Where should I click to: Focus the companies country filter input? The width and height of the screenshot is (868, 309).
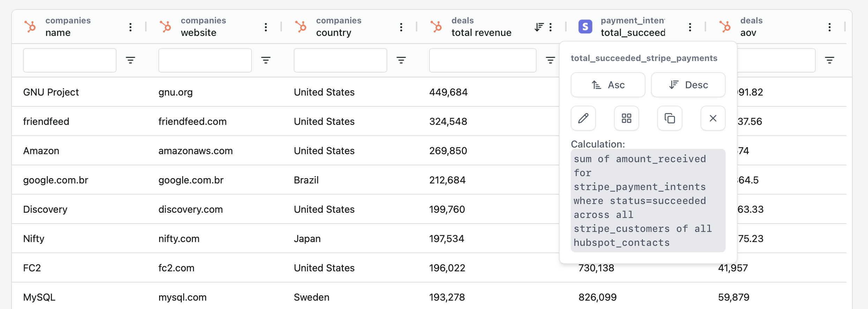[340, 60]
